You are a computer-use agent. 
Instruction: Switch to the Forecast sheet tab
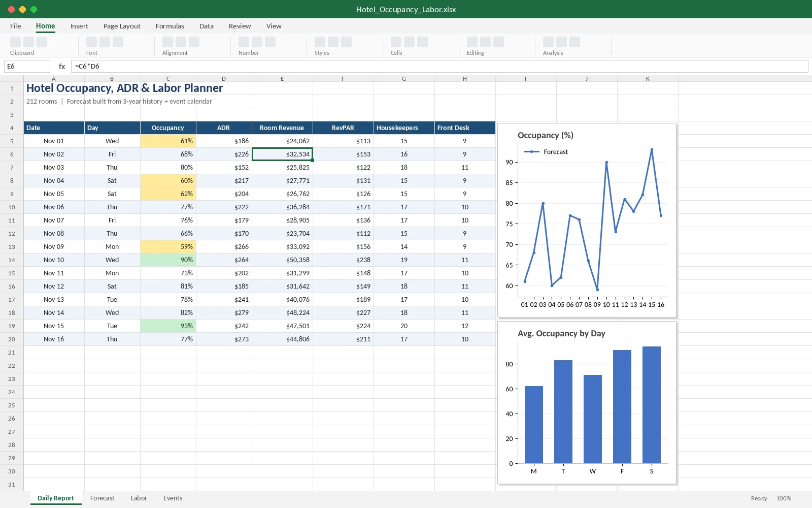[103, 498]
